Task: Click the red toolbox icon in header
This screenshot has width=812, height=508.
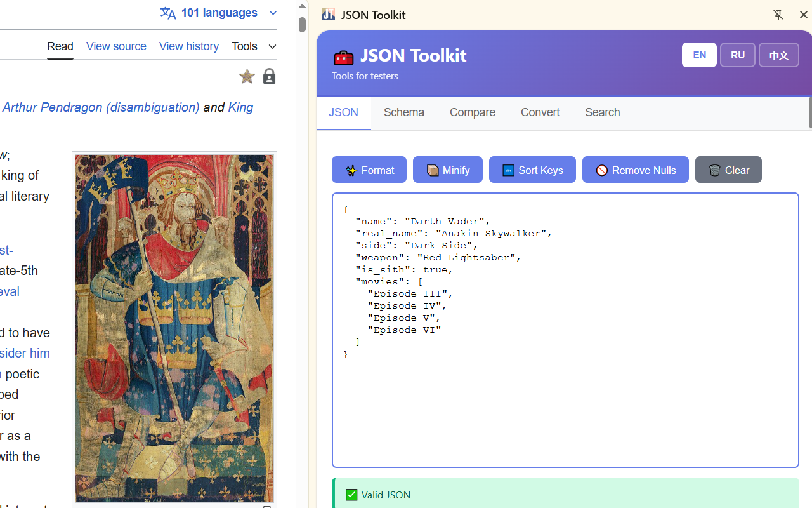Action: point(343,57)
